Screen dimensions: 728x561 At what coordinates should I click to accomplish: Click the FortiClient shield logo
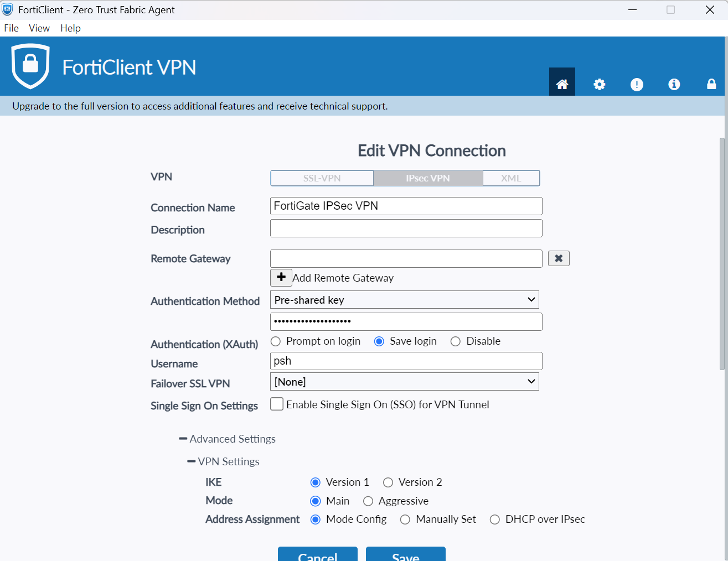pyautogui.click(x=31, y=66)
